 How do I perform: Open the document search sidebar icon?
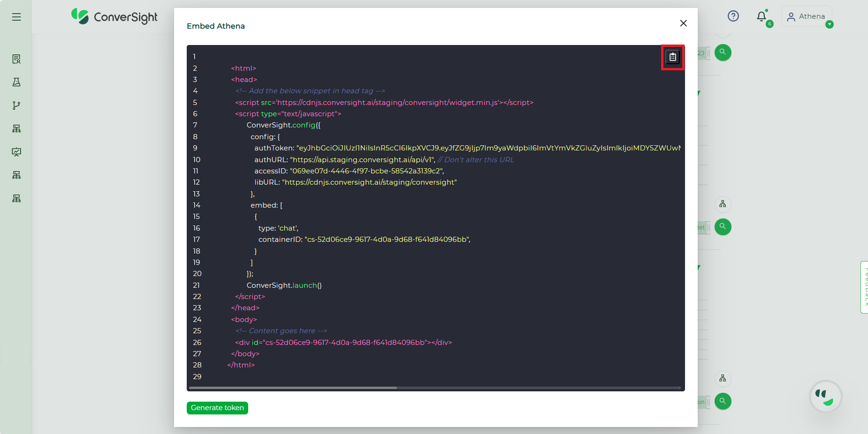(16, 59)
